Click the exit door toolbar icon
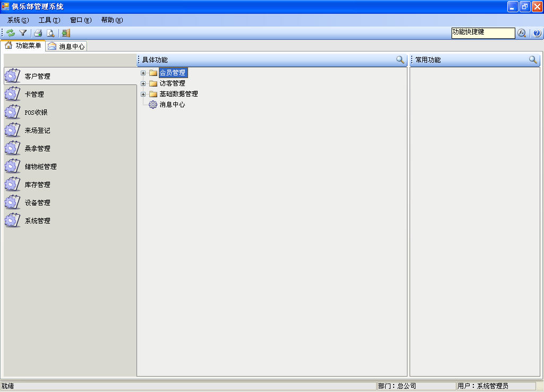This screenshot has width=544, height=392. [x=66, y=33]
